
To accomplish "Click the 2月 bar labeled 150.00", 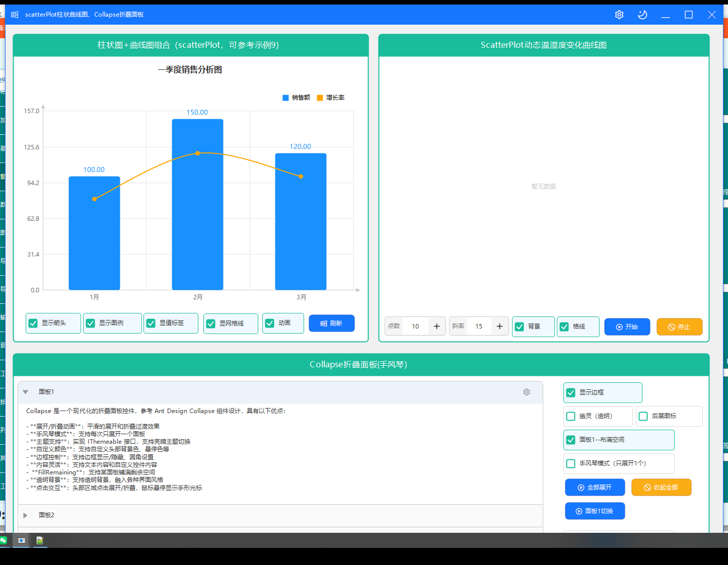I will point(197,204).
